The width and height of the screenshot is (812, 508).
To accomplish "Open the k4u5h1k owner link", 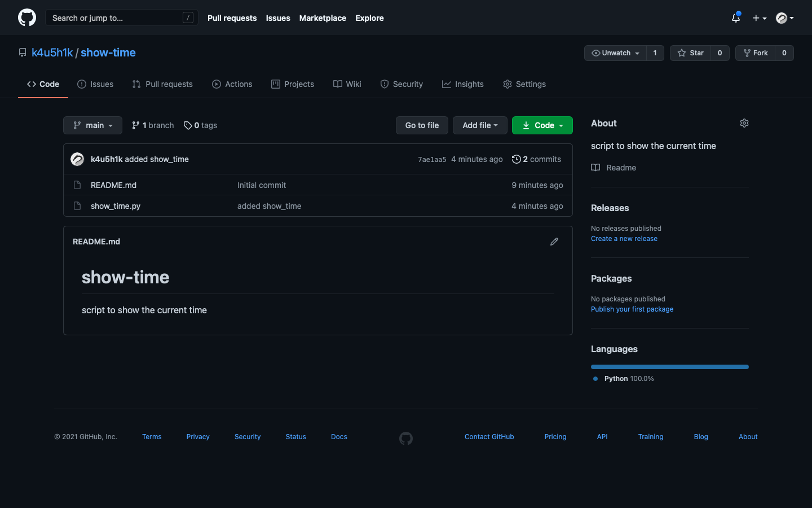I will [x=52, y=52].
